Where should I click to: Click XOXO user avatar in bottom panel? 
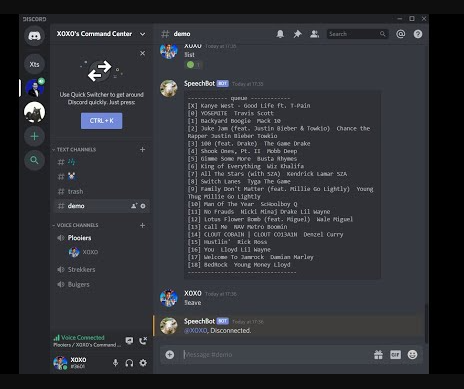[60, 363]
